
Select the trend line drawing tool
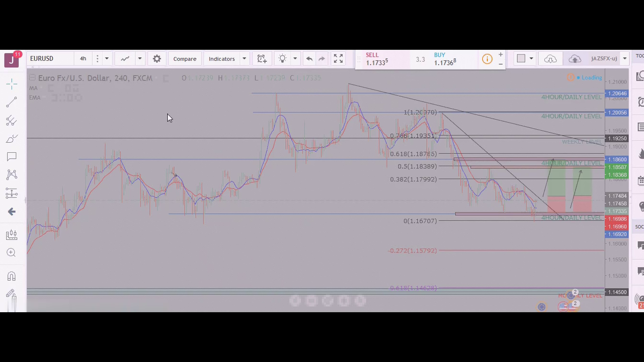tap(12, 102)
